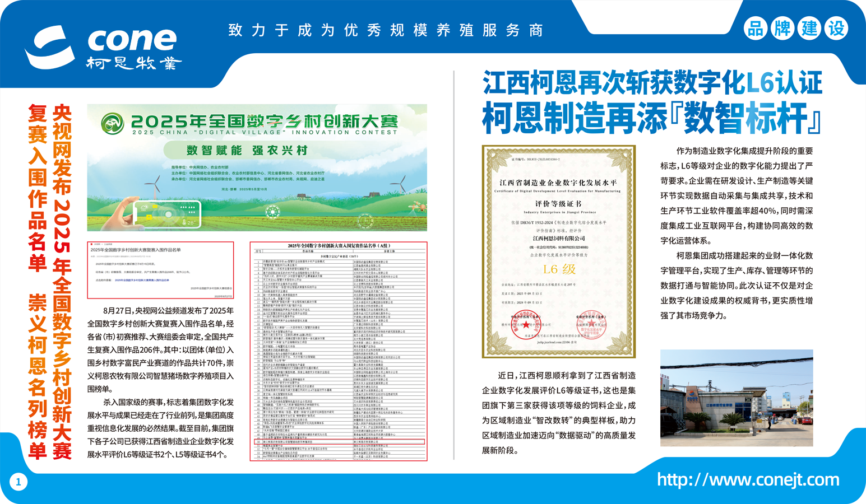This screenshot has height=504, width=866.
Task: Click the paragraph starting '近日，江西柯恩顺利拿到'
Action: [559, 413]
